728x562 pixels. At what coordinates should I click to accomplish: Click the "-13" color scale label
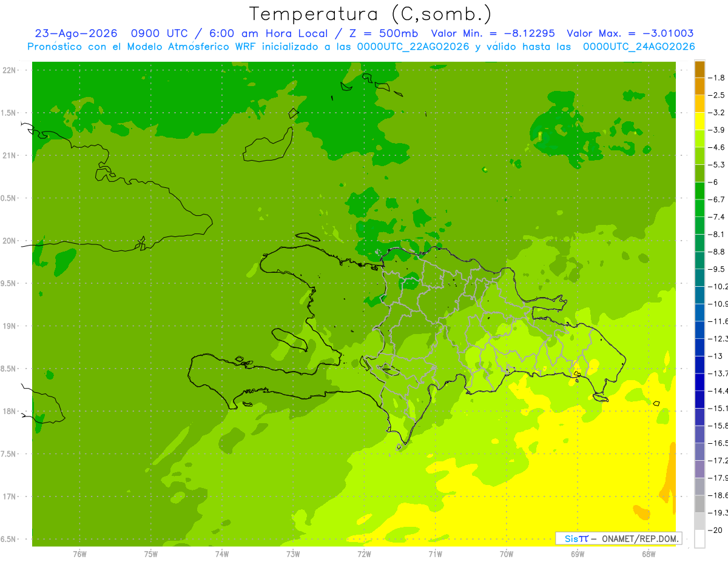coord(715,356)
